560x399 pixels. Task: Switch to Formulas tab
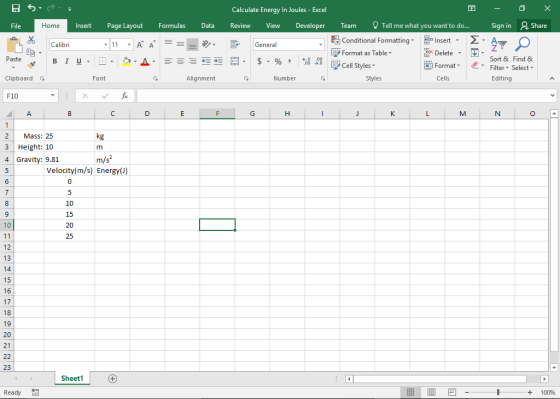172,26
